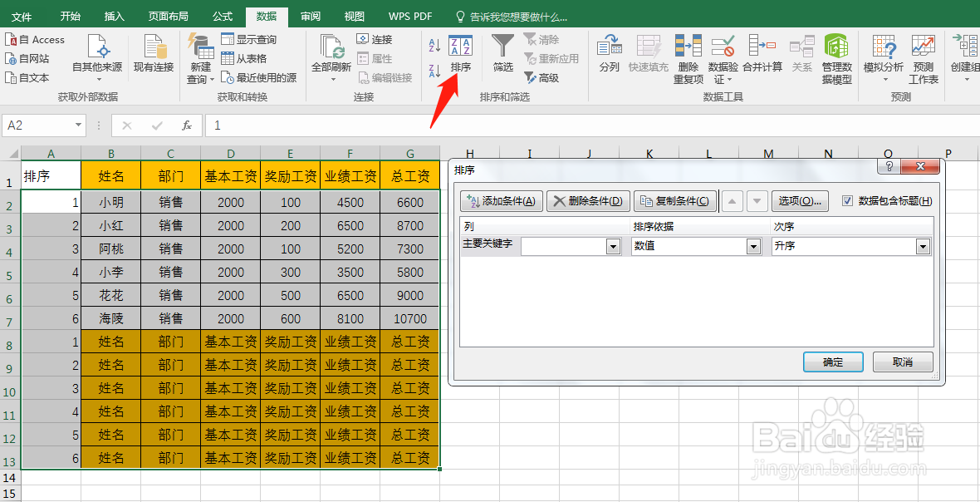
Task: Confirm sort with 确定 button
Action: [x=833, y=362]
